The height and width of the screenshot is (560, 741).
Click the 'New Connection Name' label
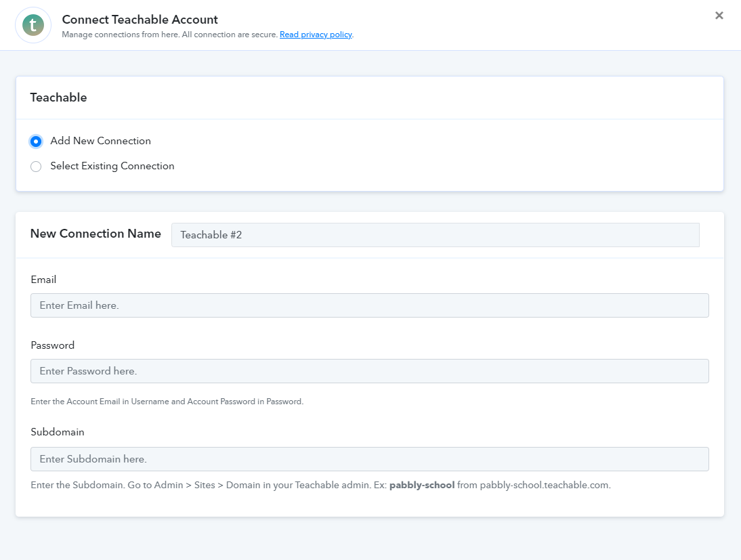tap(96, 234)
